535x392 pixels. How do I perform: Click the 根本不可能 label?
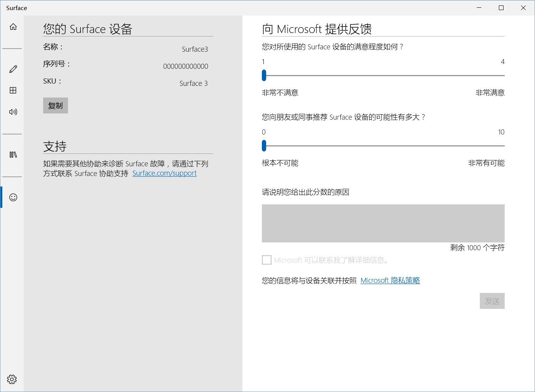280,163
